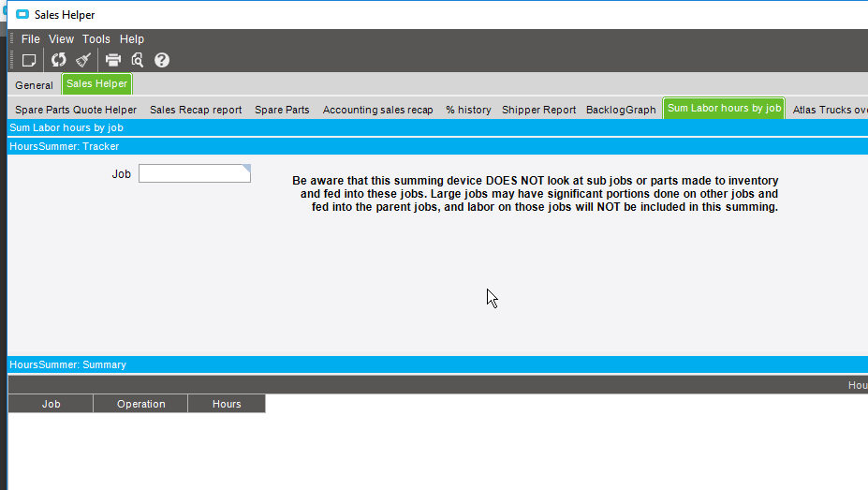The image size is (868, 490).
Task: Click the New document toolbar icon
Action: [x=29, y=60]
